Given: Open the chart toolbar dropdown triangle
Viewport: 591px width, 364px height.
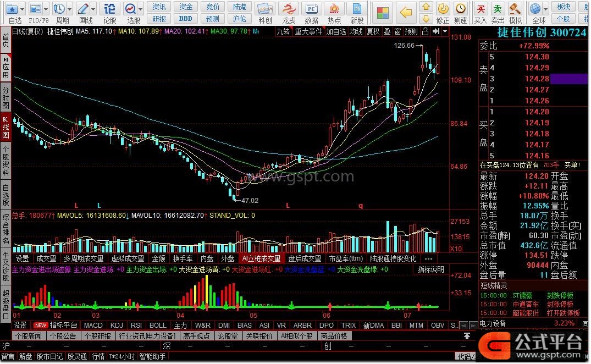Looking at the screenshot, I should click(445, 32).
